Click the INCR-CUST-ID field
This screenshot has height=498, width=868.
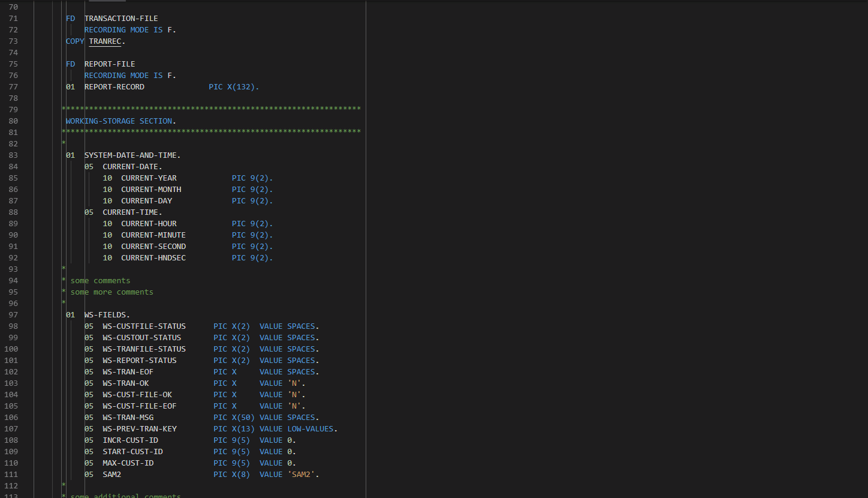point(130,440)
